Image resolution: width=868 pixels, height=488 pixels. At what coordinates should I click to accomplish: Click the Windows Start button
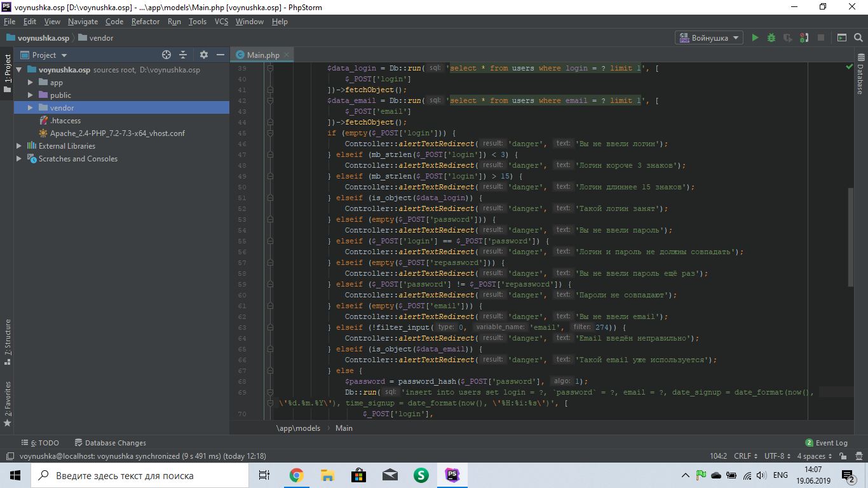15,475
